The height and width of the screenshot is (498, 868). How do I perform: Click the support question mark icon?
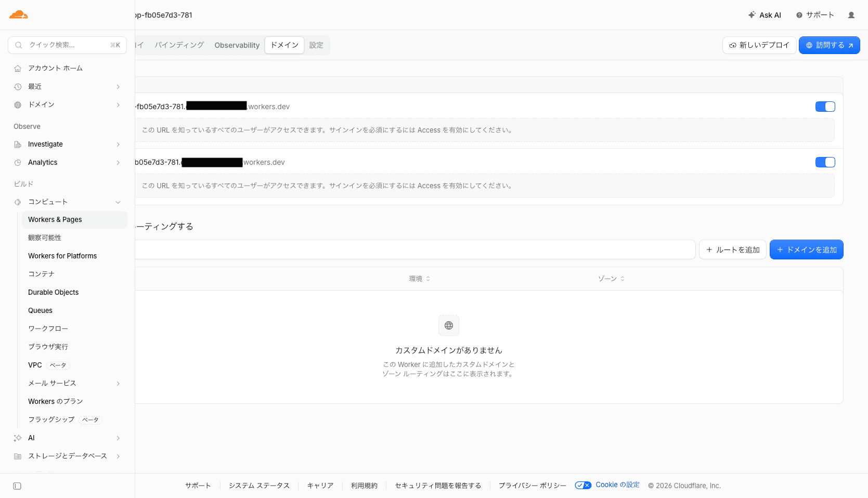(799, 15)
